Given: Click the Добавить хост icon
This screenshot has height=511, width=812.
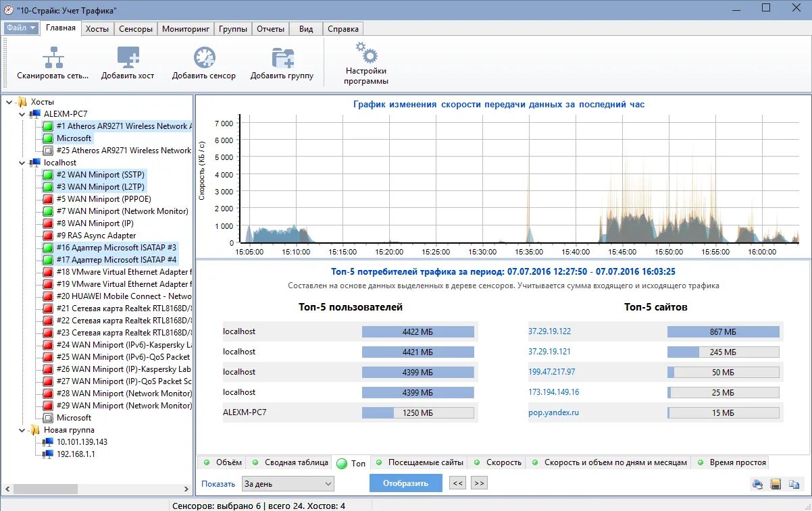Looking at the screenshot, I should pyautogui.click(x=128, y=57).
